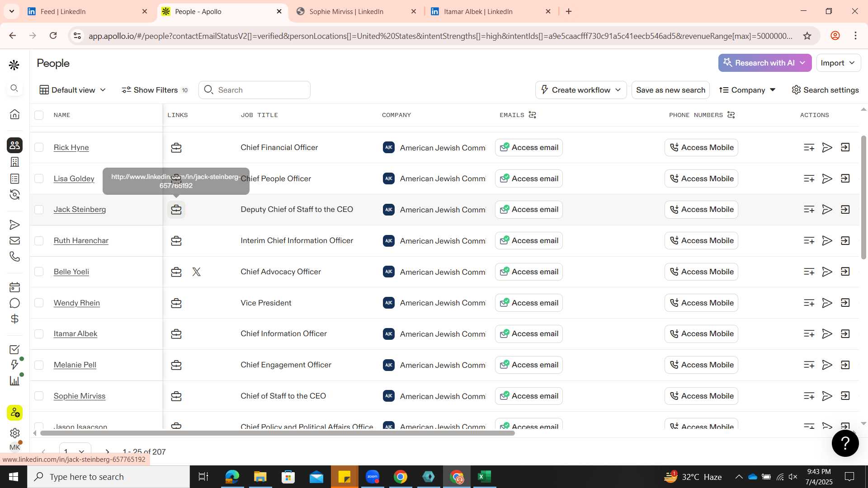Click Save as new search

coord(670,90)
